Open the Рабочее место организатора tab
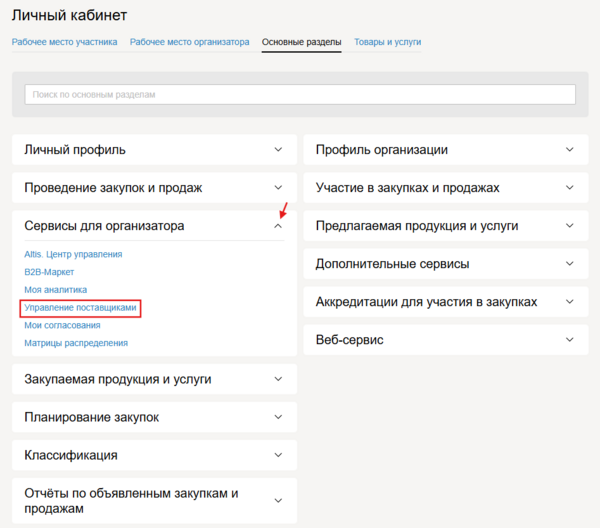This screenshot has width=600, height=528. [189, 42]
